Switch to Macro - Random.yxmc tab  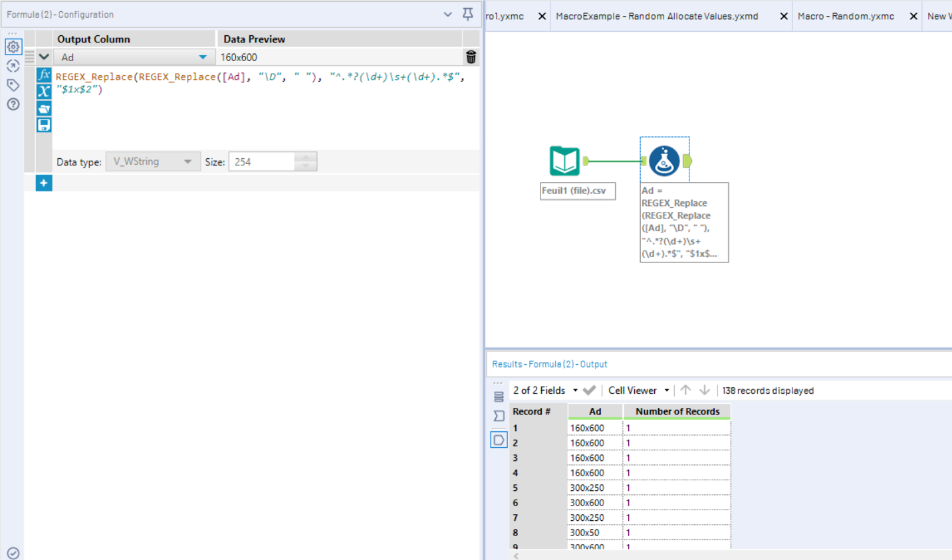point(846,16)
